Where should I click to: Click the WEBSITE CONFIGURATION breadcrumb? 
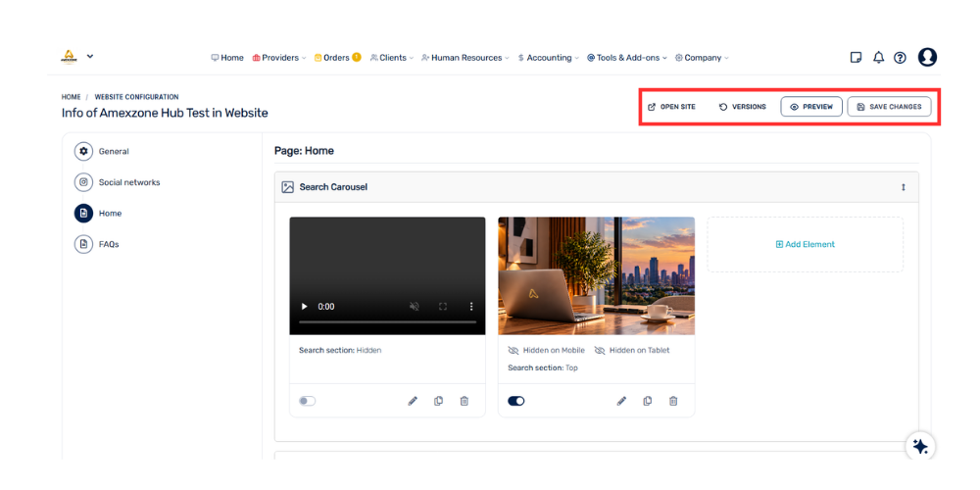point(136,97)
